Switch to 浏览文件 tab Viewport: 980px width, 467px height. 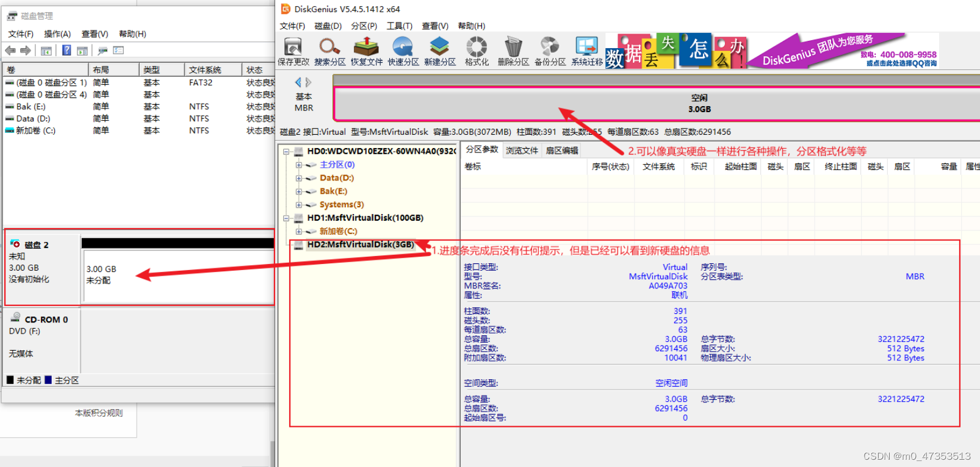coord(522,150)
